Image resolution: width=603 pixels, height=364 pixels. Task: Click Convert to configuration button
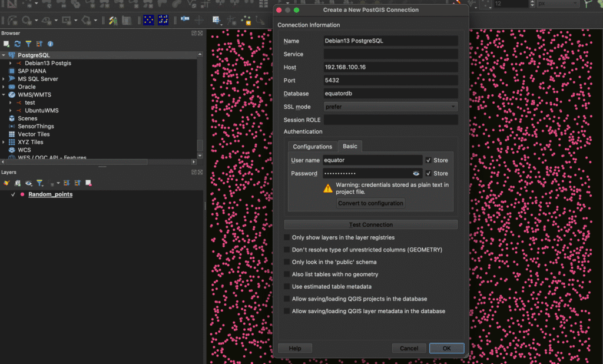370,203
